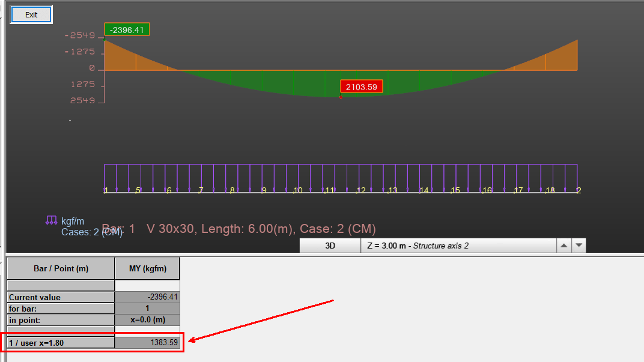Click node label 1 on the diagram
Image resolution: width=644 pixels, height=362 pixels.
pyautogui.click(x=106, y=190)
